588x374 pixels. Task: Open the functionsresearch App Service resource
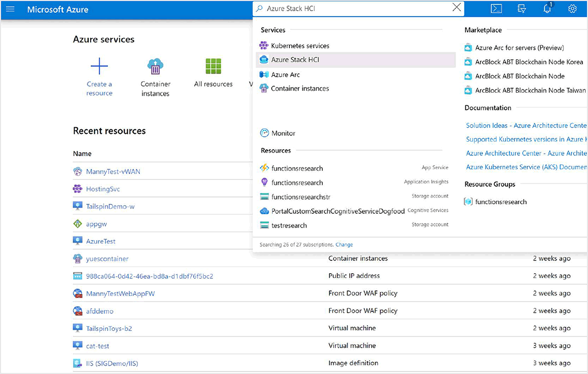click(297, 168)
